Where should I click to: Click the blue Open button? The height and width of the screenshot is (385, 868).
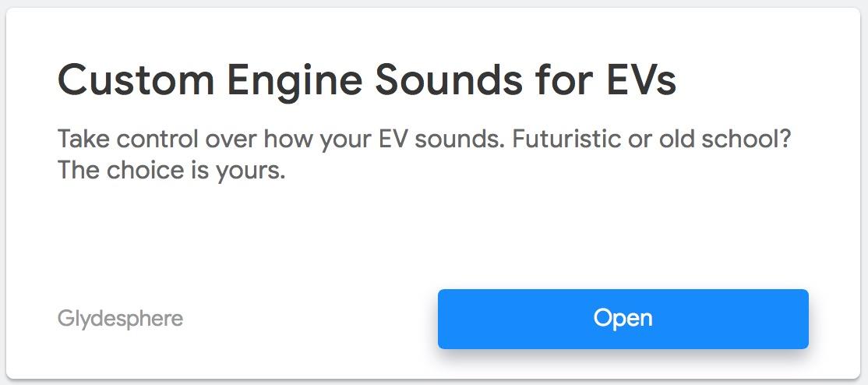pos(623,319)
